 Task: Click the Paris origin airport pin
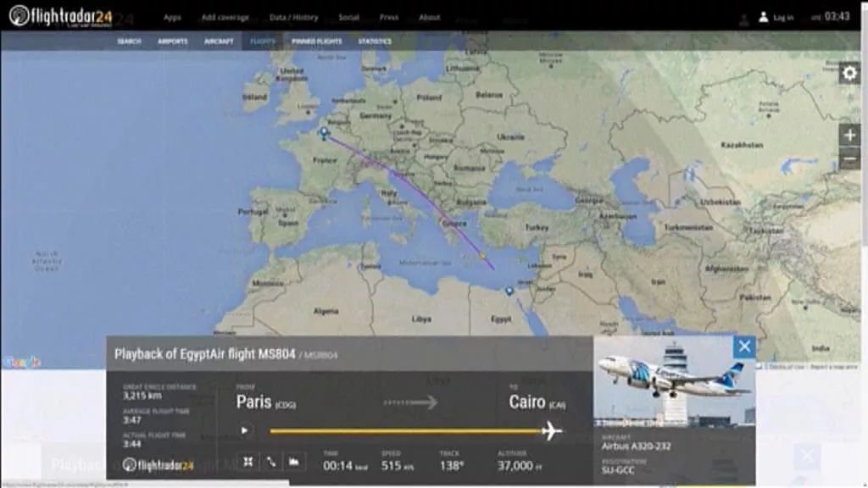(324, 132)
